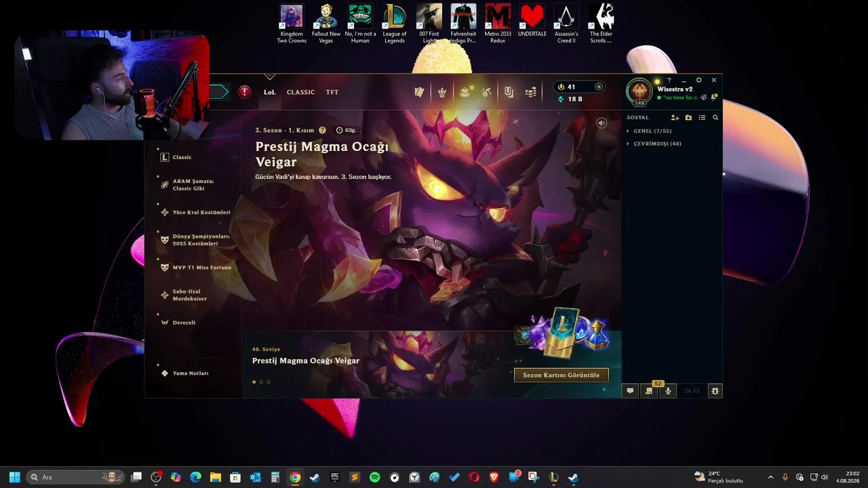This screenshot has width=868, height=488.
Task: Switch to the TFT tab
Action: 332,92
